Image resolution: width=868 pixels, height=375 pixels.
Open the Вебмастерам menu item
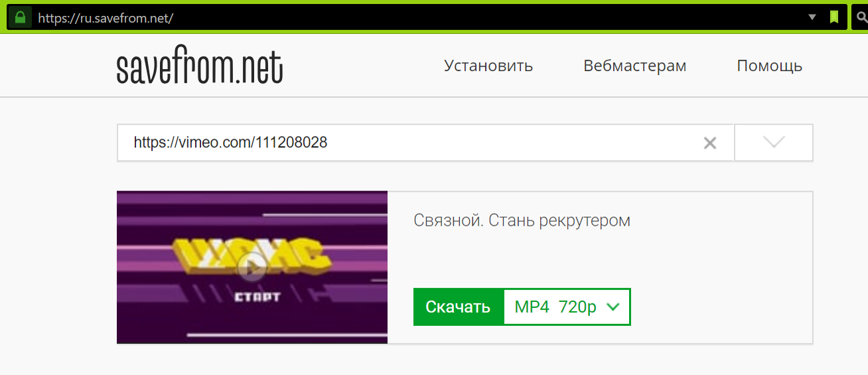[x=635, y=66]
